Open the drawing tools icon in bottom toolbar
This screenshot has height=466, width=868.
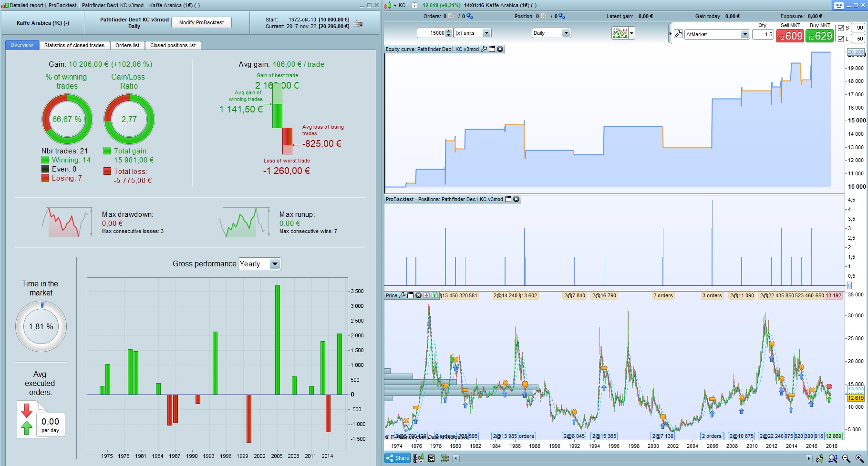coord(820,458)
